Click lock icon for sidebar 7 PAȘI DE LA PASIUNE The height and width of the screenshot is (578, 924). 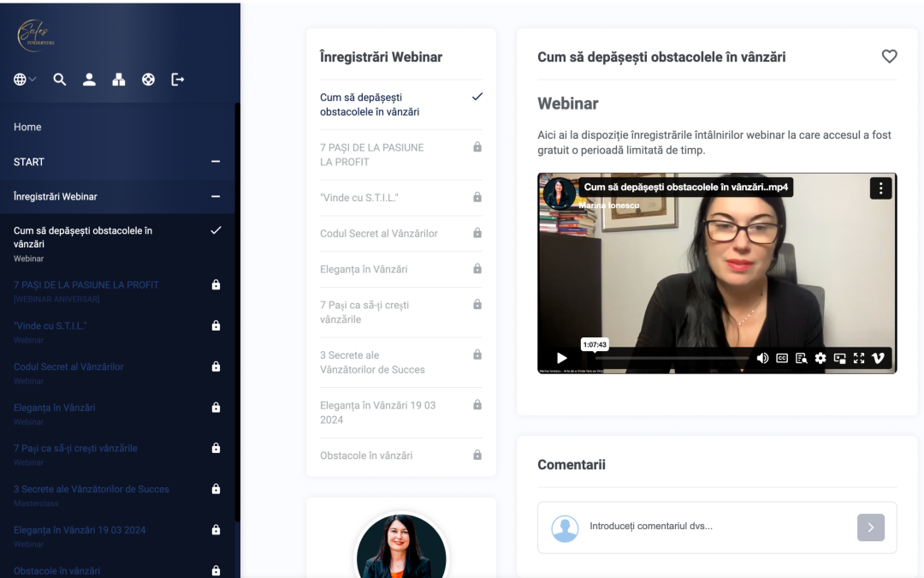click(x=216, y=285)
